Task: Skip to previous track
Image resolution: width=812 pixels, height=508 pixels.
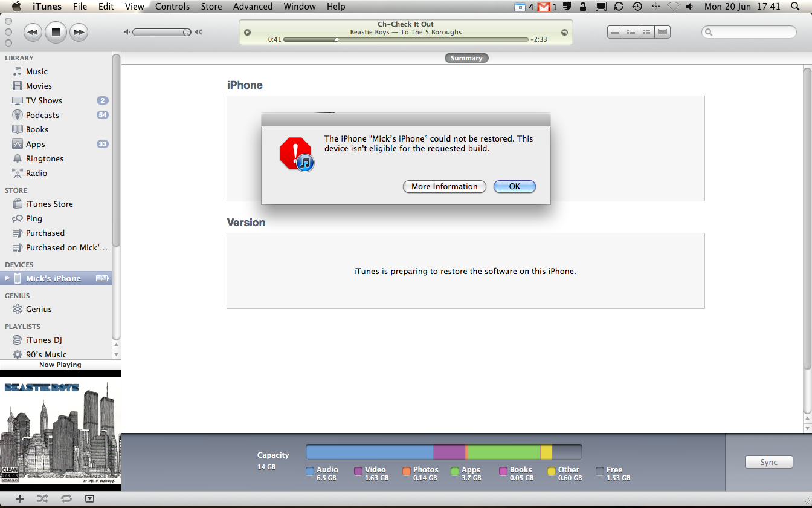Action: coord(33,32)
